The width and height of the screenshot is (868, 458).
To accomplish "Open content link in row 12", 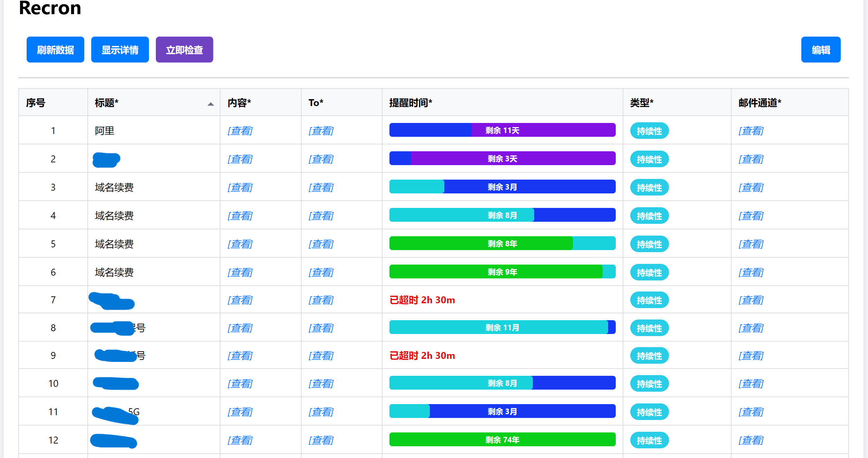I will (x=240, y=440).
